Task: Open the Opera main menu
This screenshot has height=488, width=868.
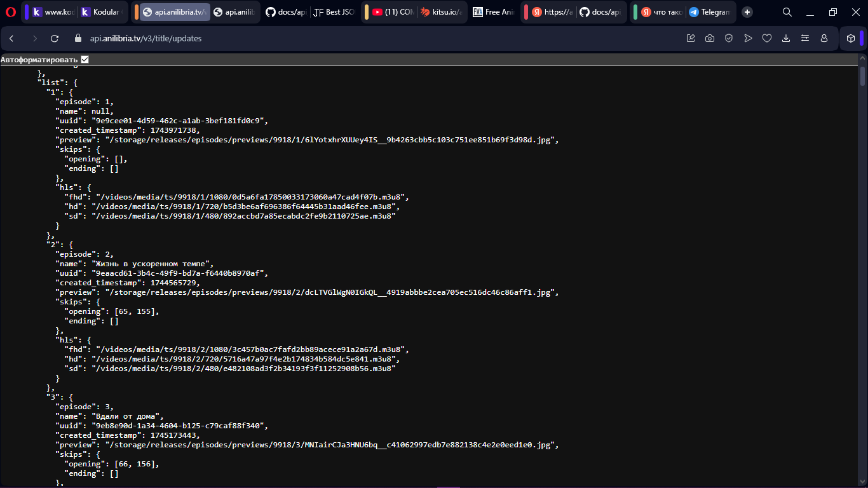Action: [10, 12]
